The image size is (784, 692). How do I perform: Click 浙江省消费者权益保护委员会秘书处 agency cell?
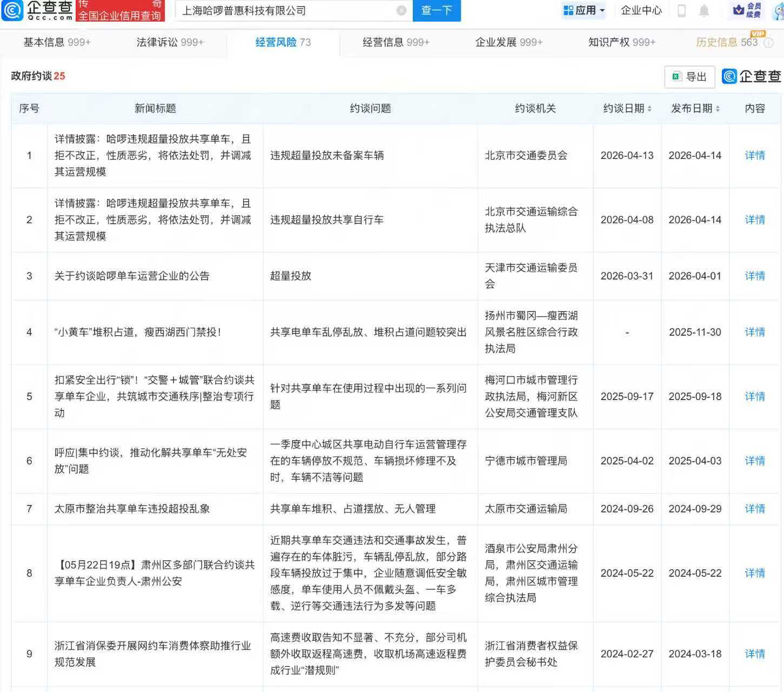(531, 654)
